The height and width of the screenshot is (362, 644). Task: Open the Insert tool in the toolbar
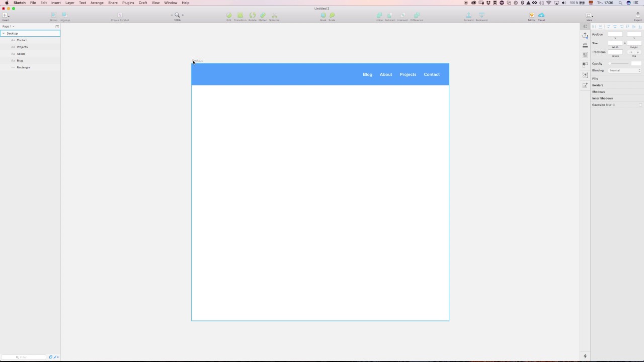(6, 16)
